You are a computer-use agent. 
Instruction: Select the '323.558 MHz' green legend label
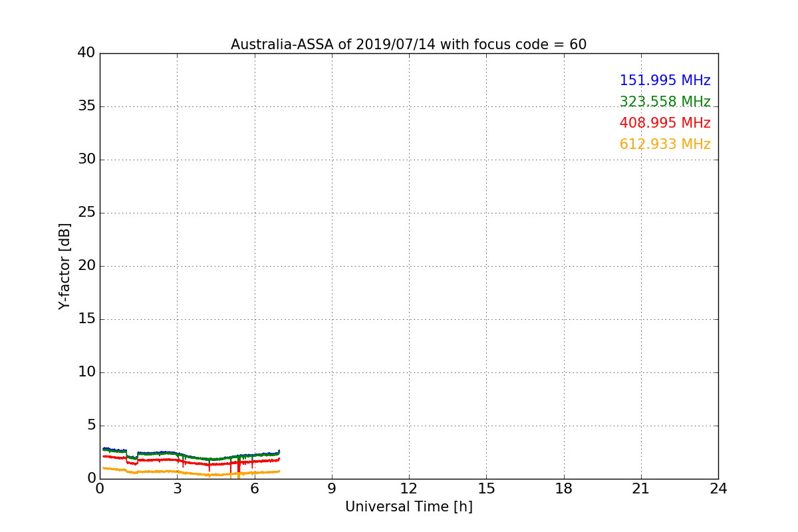point(665,102)
